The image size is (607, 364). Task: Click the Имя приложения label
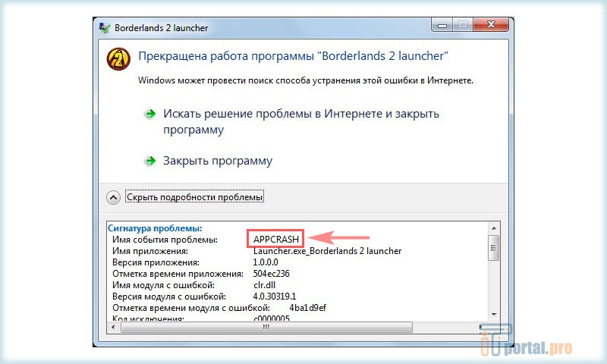(150, 251)
